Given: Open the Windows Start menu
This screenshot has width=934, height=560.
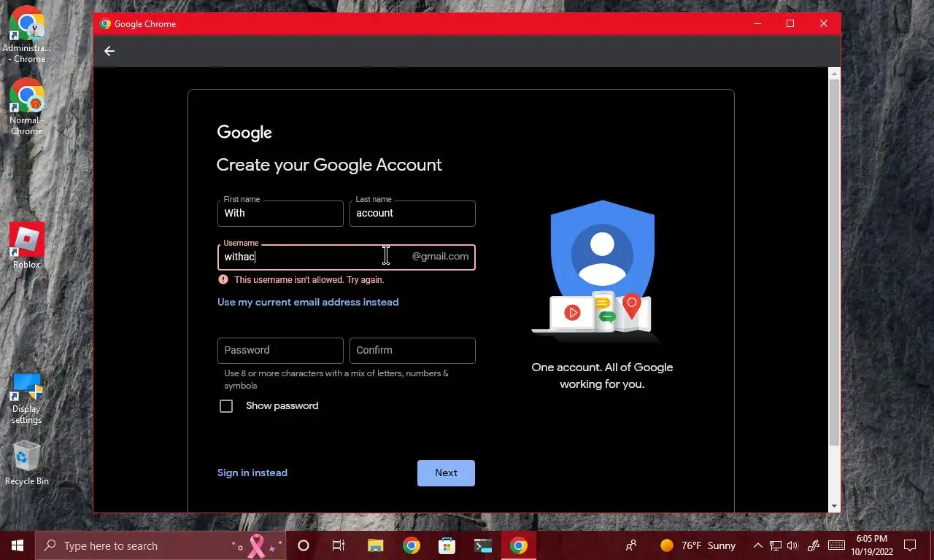Looking at the screenshot, I should [x=18, y=545].
